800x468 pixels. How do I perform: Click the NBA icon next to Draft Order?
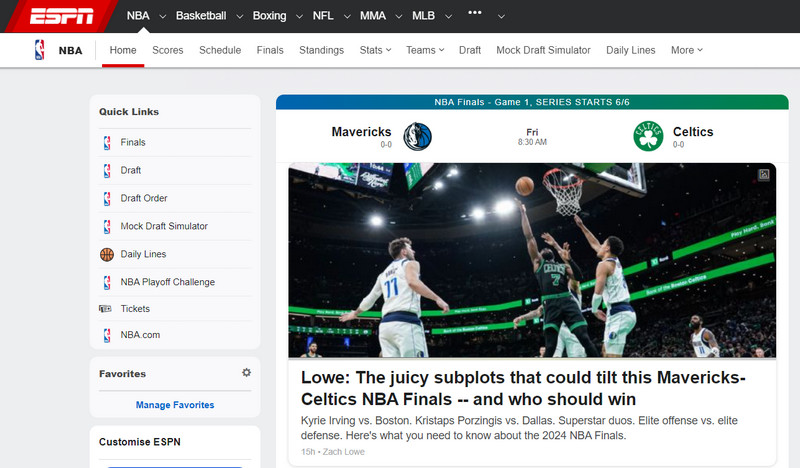(x=107, y=198)
